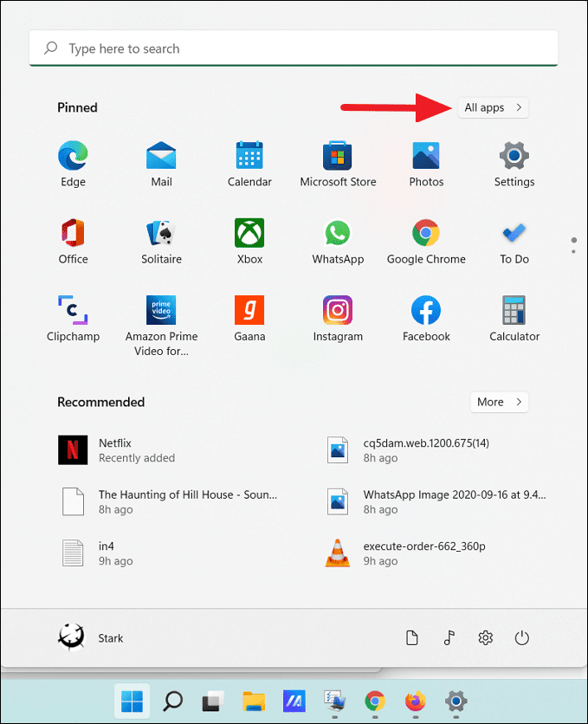
Task: Open Firefox from the taskbar
Action: tap(416, 701)
